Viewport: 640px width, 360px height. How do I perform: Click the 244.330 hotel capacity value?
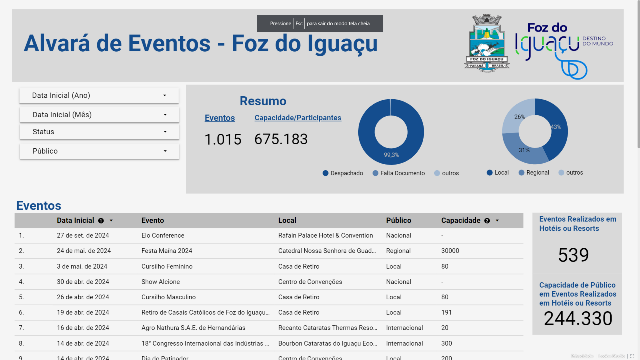tap(578, 318)
